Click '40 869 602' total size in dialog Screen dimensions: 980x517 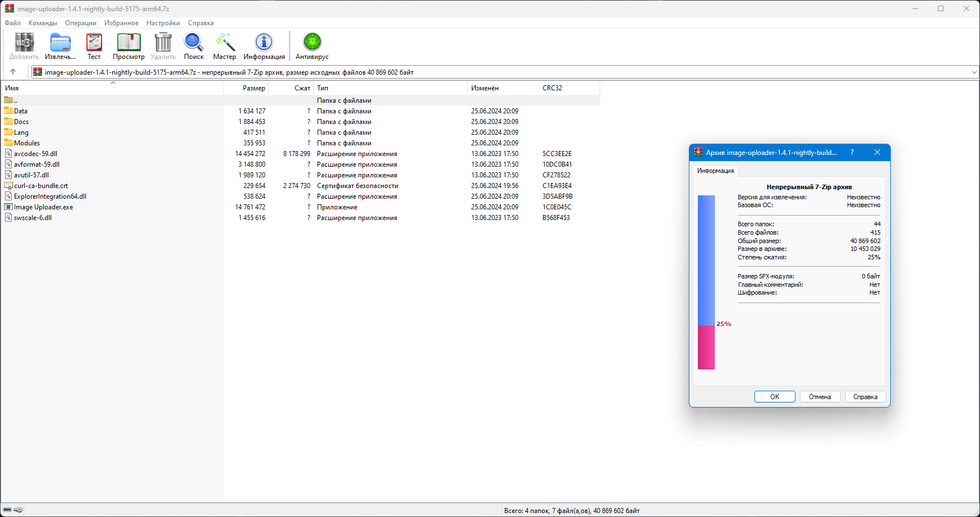tap(865, 240)
